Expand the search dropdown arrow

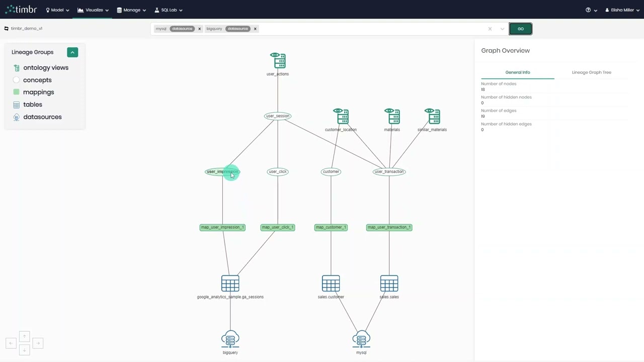click(502, 29)
